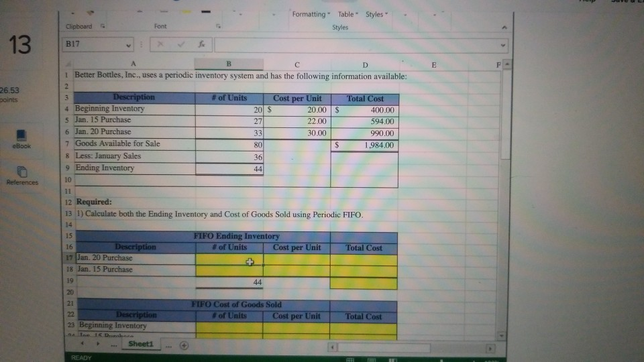Click the horizontal scrollbar left arrow
This screenshot has height=362, width=644.
333,348
